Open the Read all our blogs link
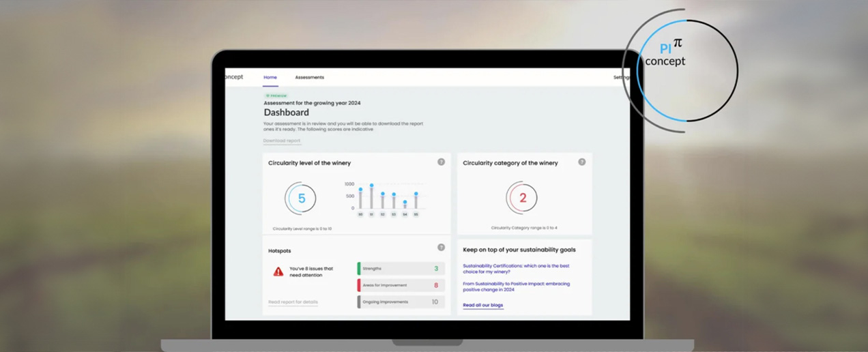868x352 pixels. (x=483, y=306)
